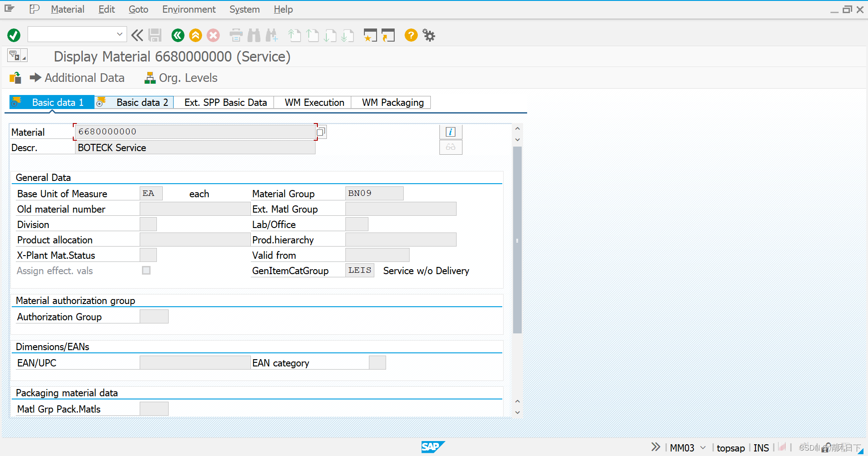Click the Create New Session icon

[x=370, y=35]
